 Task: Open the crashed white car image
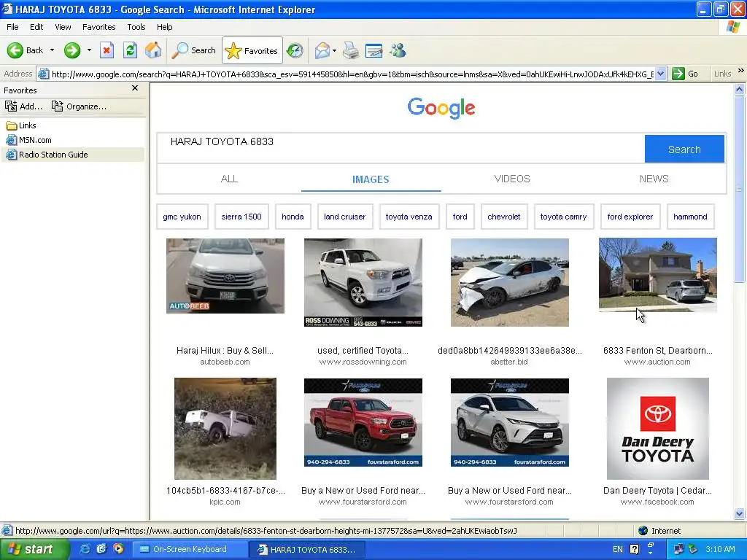(x=510, y=282)
